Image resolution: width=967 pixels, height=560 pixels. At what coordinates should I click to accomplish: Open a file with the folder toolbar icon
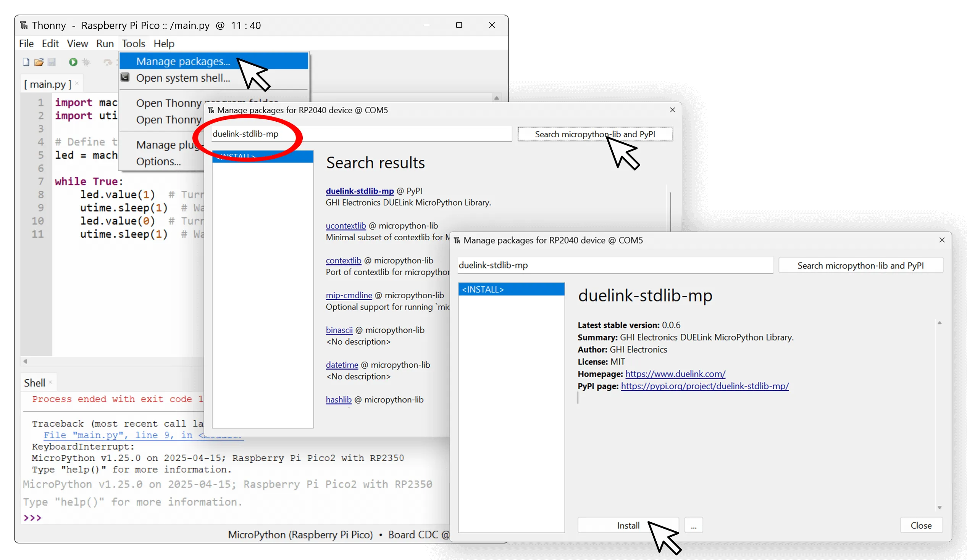click(x=39, y=62)
